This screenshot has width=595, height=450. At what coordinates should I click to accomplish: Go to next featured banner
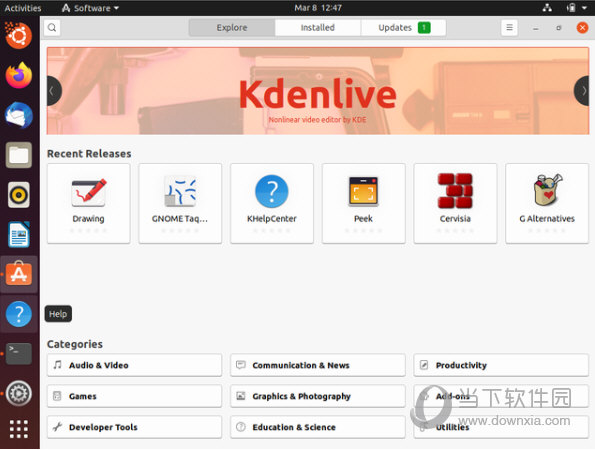582,91
